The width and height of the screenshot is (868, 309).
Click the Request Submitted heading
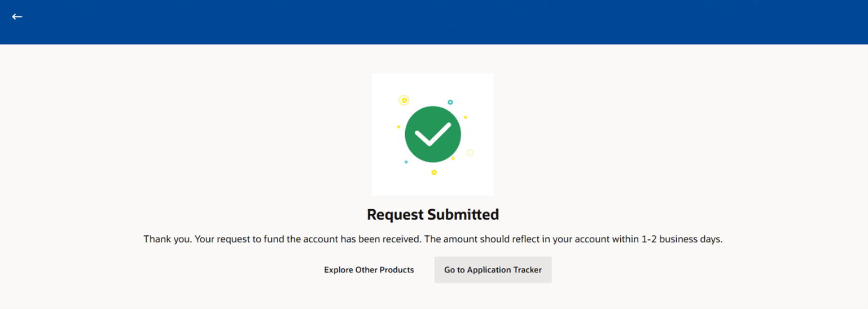tap(433, 215)
